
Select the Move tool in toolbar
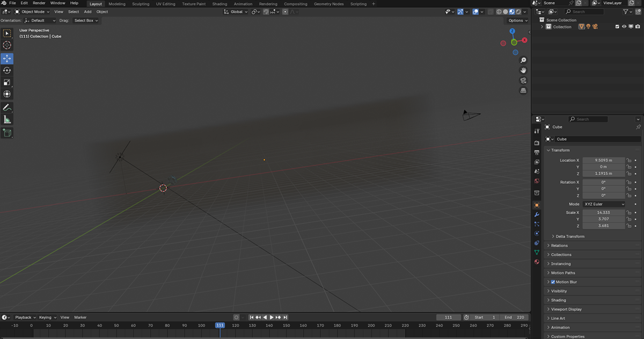[x=7, y=59]
